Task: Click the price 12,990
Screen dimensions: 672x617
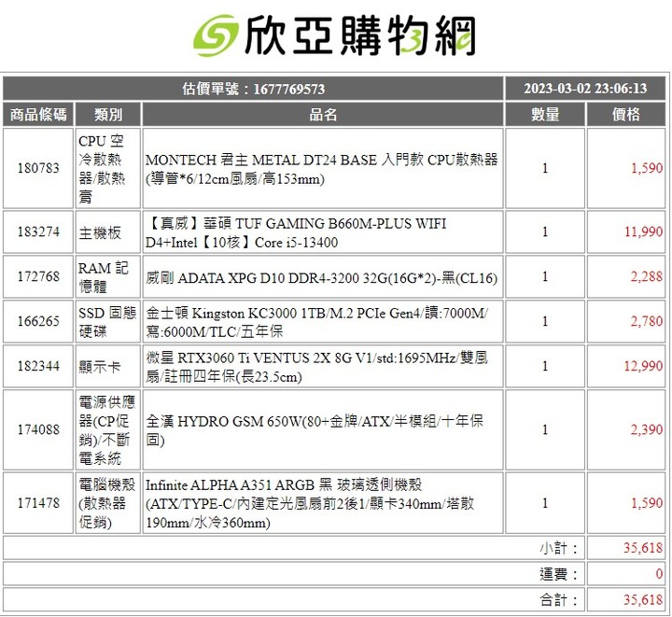Action: pyautogui.click(x=643, y=366)
